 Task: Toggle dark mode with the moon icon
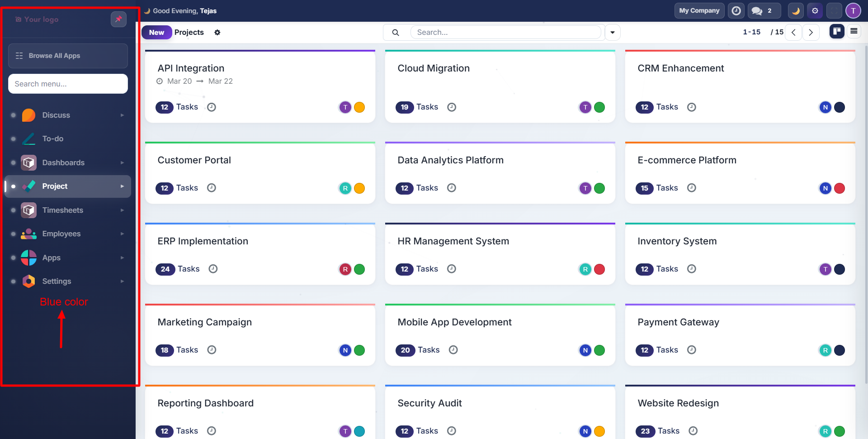pos(796,11)
